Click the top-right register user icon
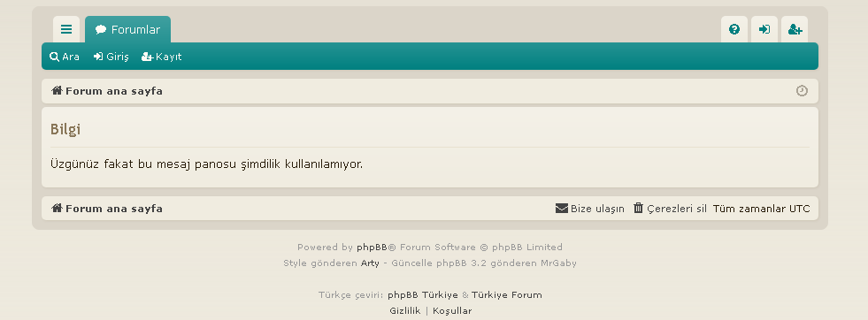868x320 pixels. click(795, 29)
